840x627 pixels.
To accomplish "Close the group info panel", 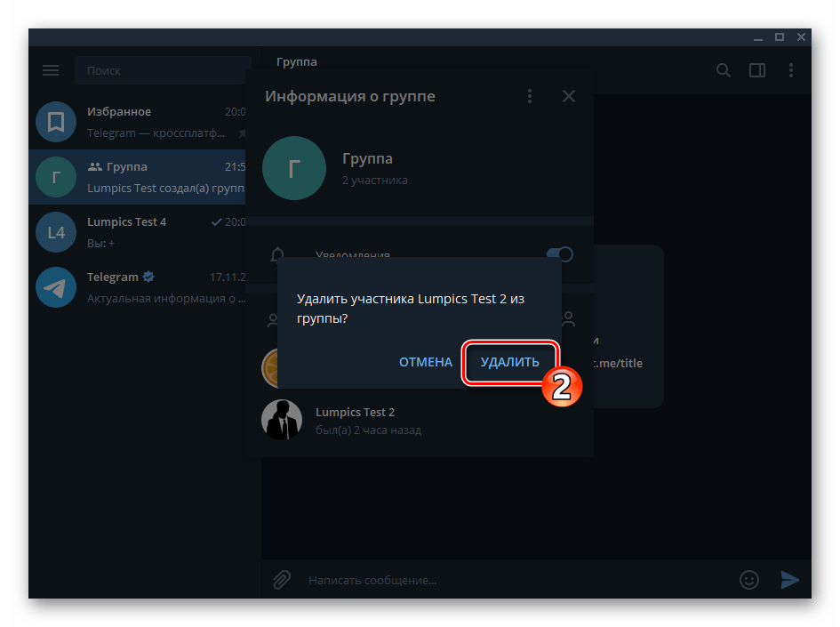I will click(x=569, y=96).
